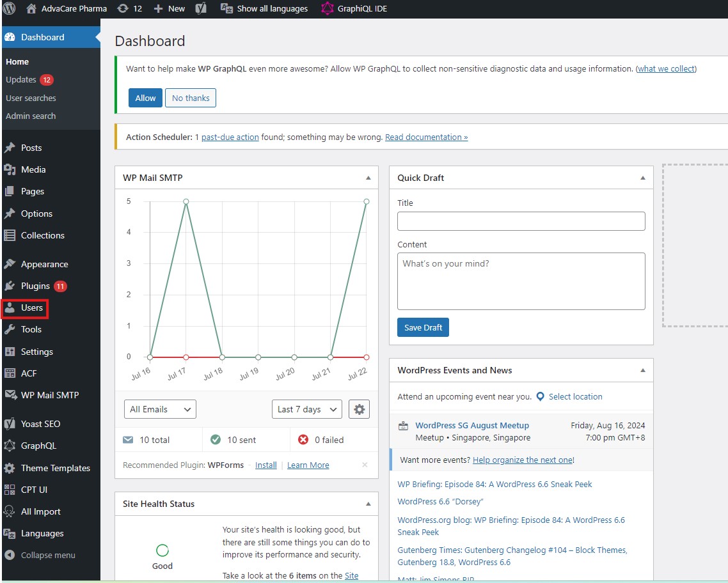Click the Options pin icon
Screen dimensions: 728x583
(10, 214)
